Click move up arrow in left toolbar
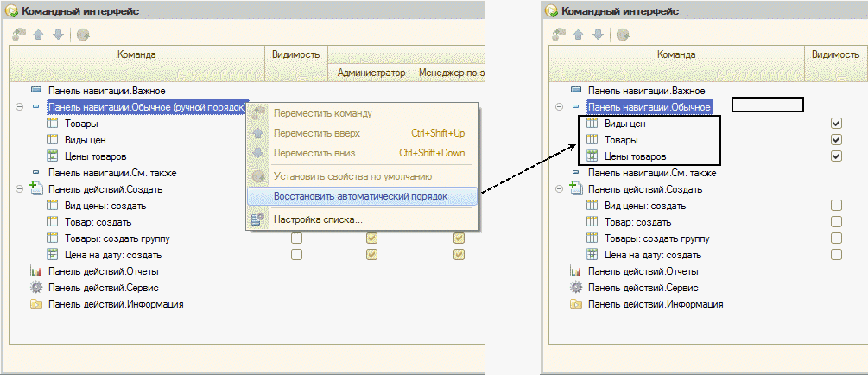Screen dimensions: 868x375 [x=38, y=35]
